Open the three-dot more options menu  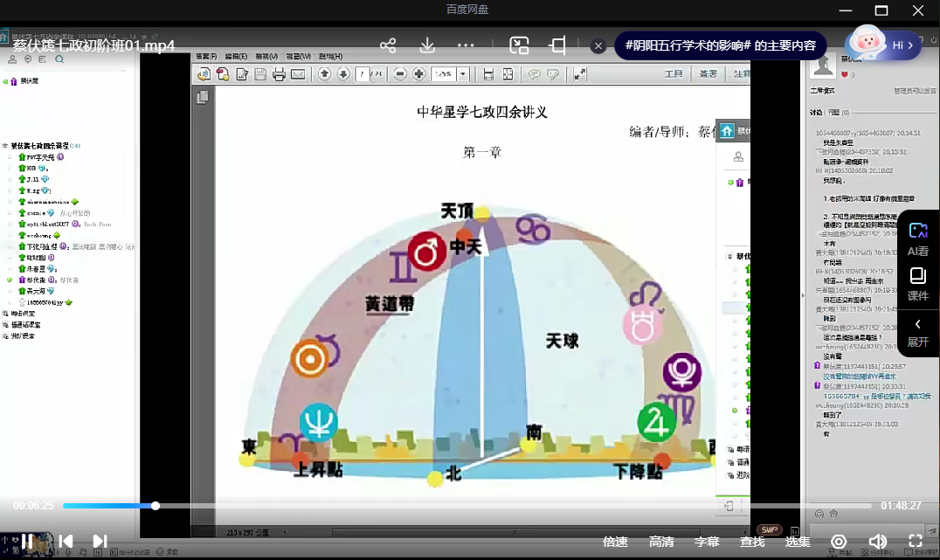(x=466, y=45)
